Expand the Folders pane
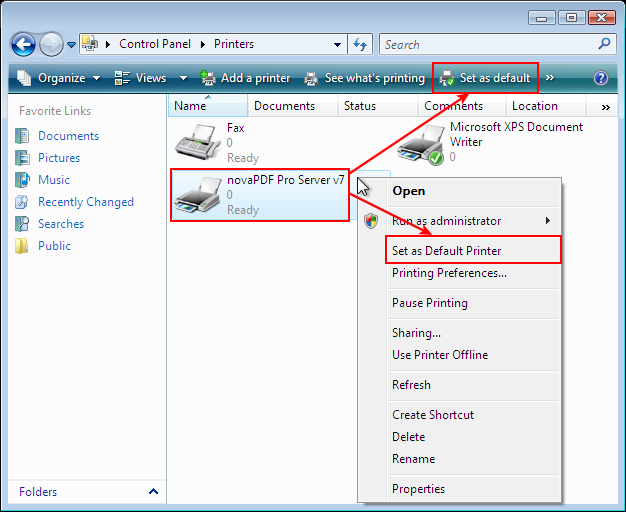The height and width of the screenshot is (512, 626). coord(153,492)
